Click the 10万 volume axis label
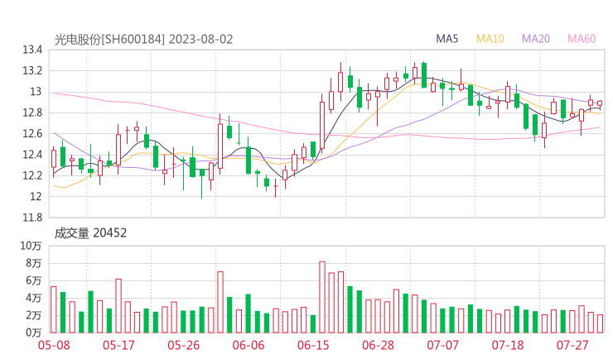Image resolution: width=613 pixels, height=364 pixels. pos(31,246)
